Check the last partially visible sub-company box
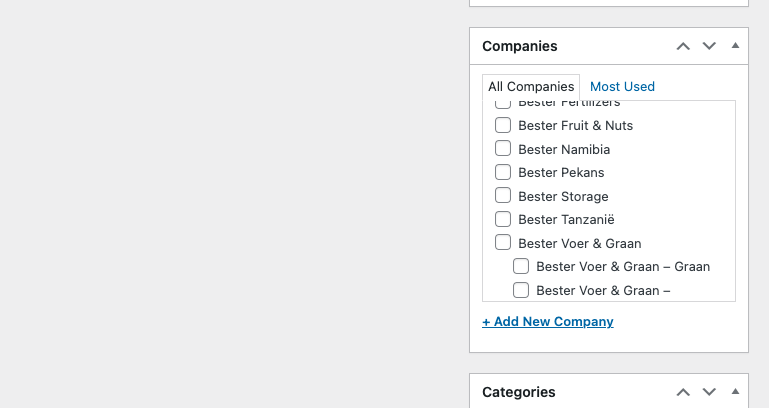769x408 pixels. pos(521,291)
